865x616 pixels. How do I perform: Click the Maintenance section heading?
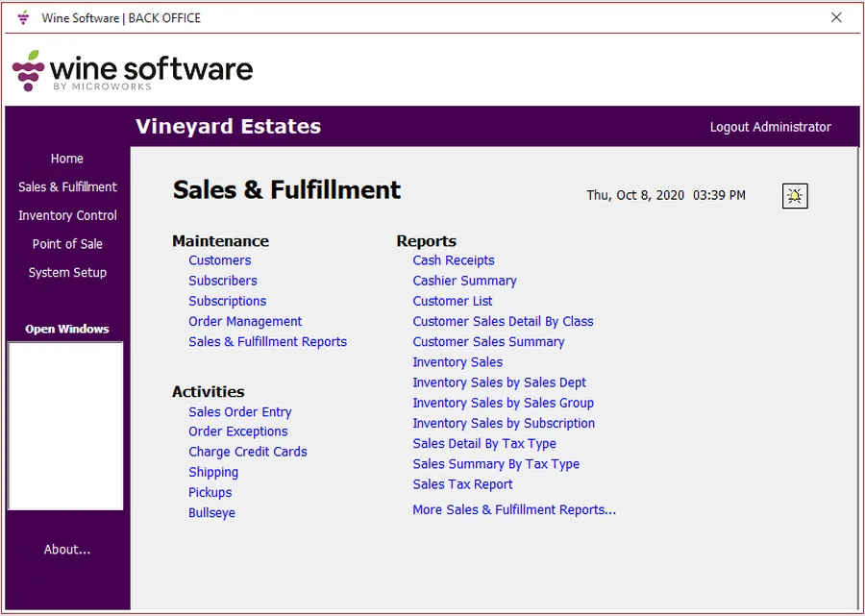(221, 241)
